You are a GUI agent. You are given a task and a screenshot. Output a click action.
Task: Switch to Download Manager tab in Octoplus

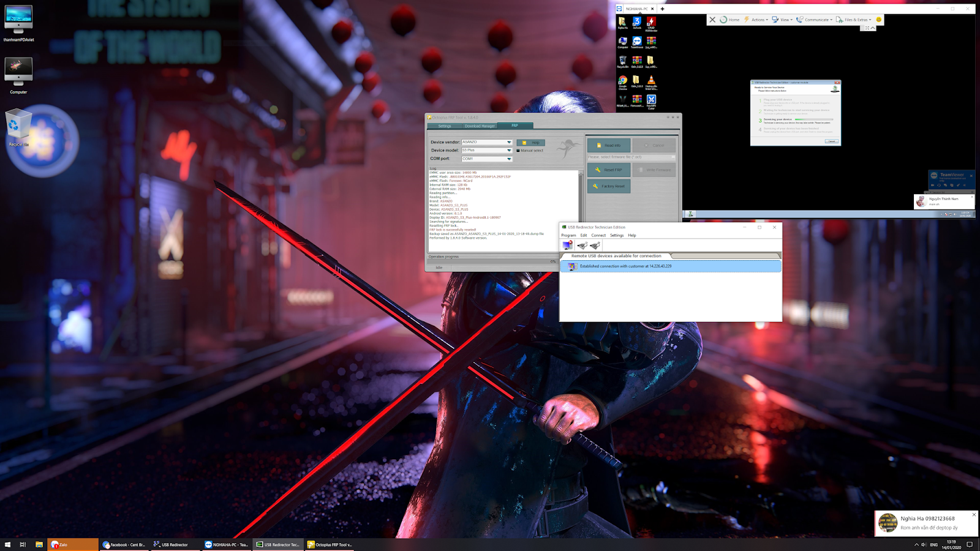(x=480, y=126)
